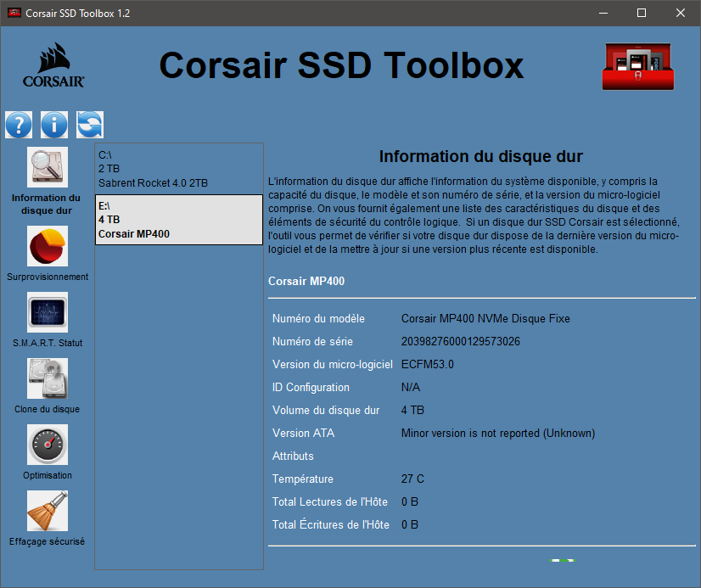Open the Surprovisionnement pie chart icon

tap(48, 246)
